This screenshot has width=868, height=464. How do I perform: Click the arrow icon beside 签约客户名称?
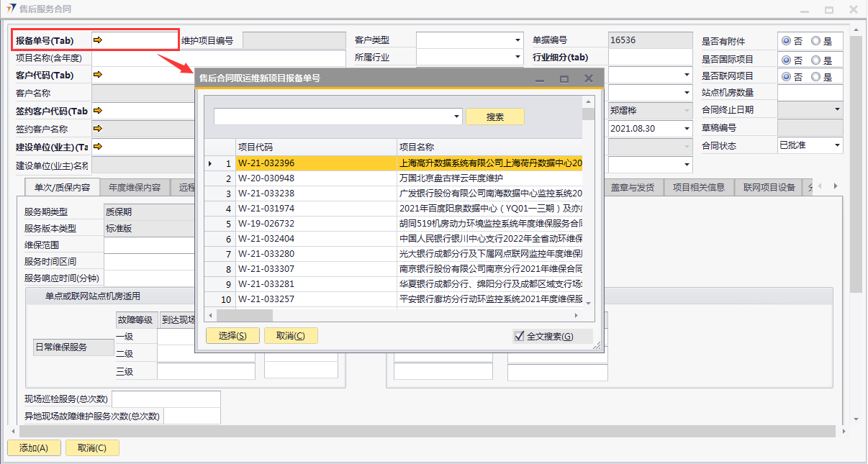click(98, 129)
